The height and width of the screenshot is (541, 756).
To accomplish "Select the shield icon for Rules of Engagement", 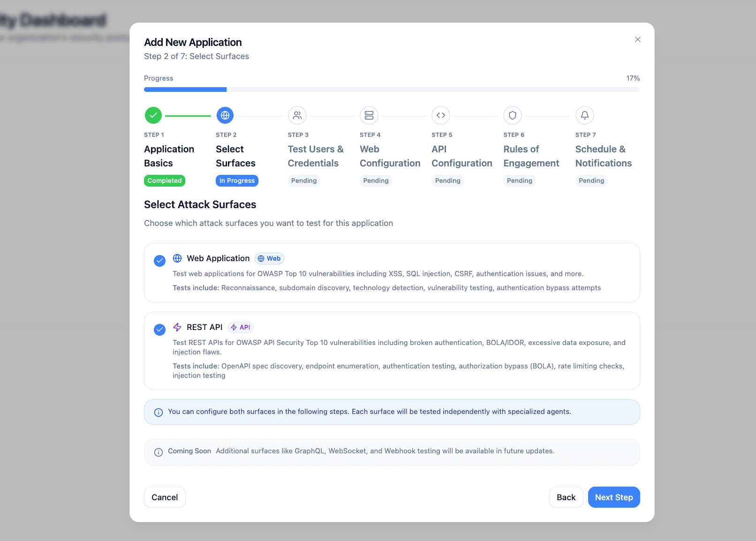I will [x=513, y=115].
